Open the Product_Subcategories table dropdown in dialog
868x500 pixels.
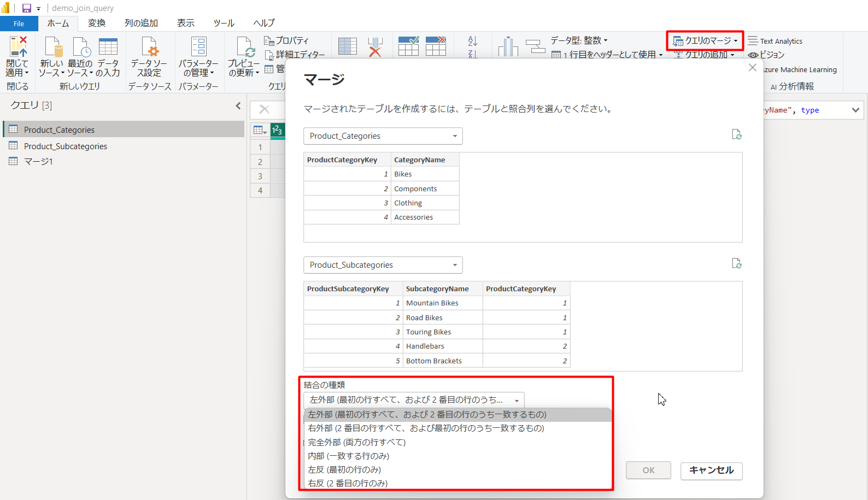pos(383,265)
